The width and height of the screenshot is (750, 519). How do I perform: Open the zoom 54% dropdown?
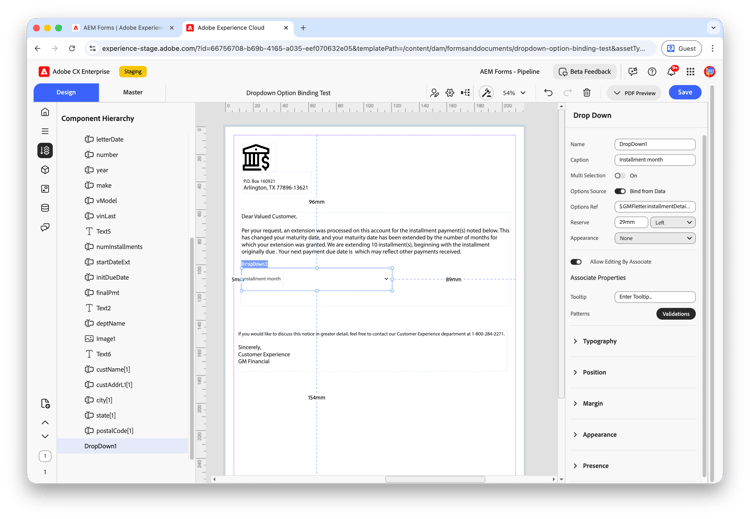coord(514,93)
